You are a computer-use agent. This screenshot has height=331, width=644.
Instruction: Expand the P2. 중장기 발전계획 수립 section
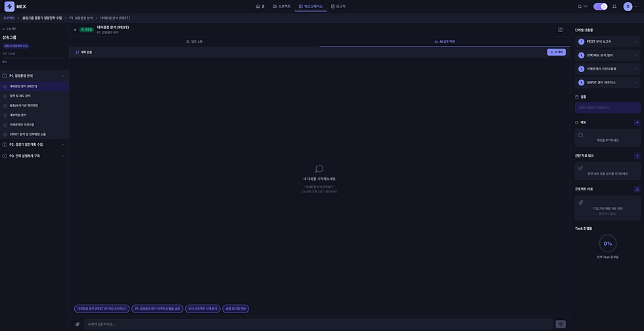tap(34, 144)
